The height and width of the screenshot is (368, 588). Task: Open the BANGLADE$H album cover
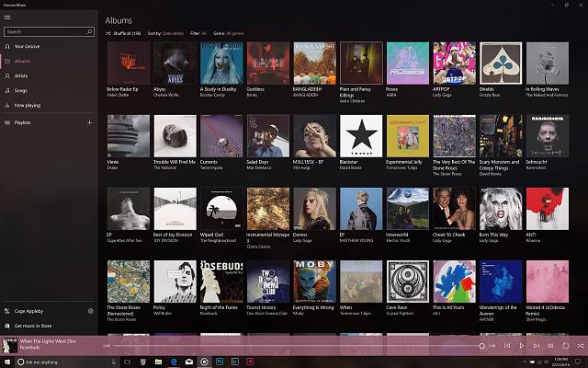[314, 63]
